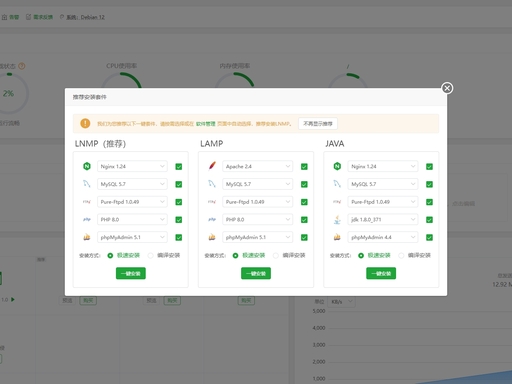
Task: Open the software management link in notice
Action: pyautogui.click(x=205, y=124)
